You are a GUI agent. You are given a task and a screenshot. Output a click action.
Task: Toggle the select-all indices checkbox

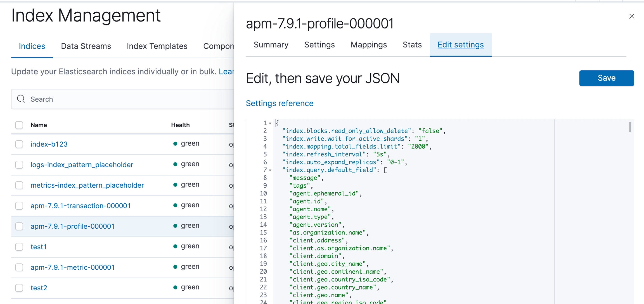(x=19, y=125)
